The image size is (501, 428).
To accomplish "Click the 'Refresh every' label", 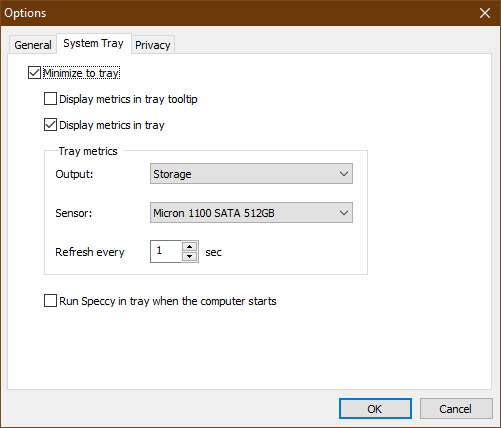I will point(90,252).
